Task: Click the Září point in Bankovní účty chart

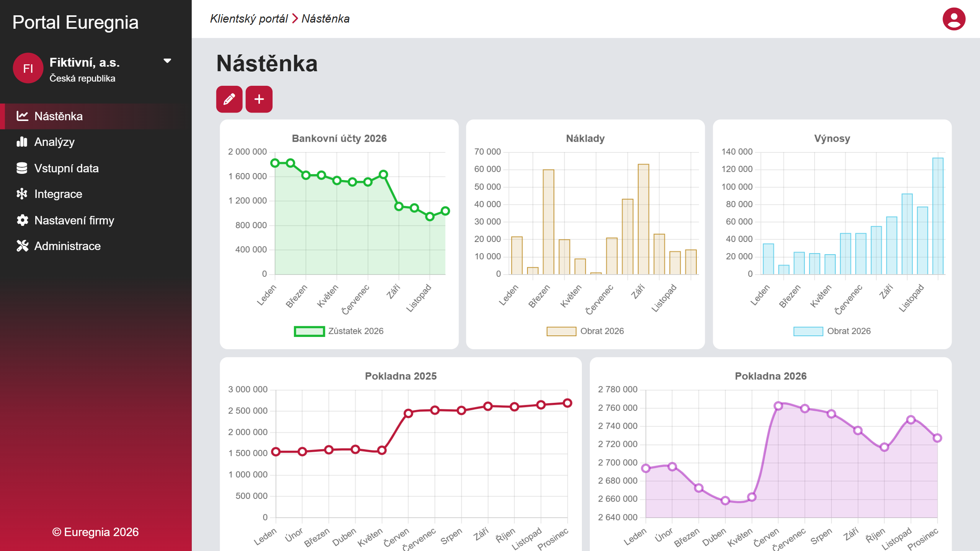Action: coord(399,206)
